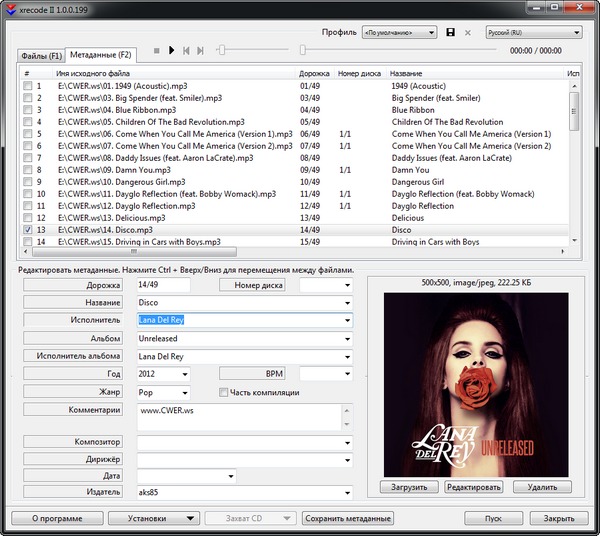Open the Профиль dropdown

pyautogui.click(x=399, y=33)
